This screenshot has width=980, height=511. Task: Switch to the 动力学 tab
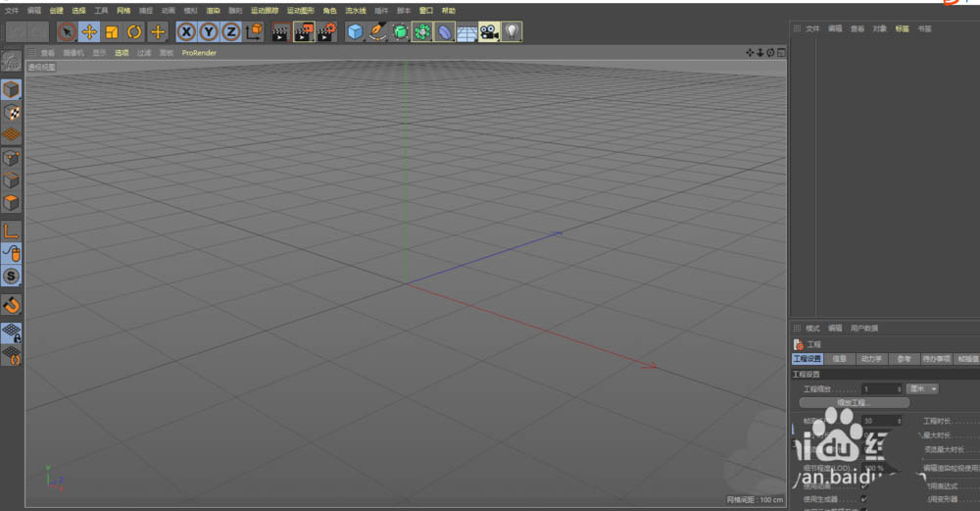870,359
